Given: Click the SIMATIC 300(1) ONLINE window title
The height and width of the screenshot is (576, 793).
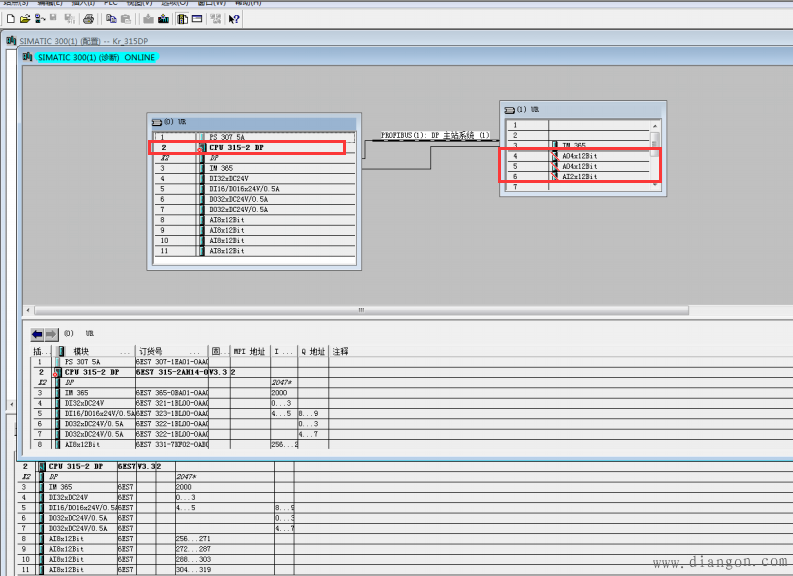Looking at the screenshot, I should tap(95, 58).
